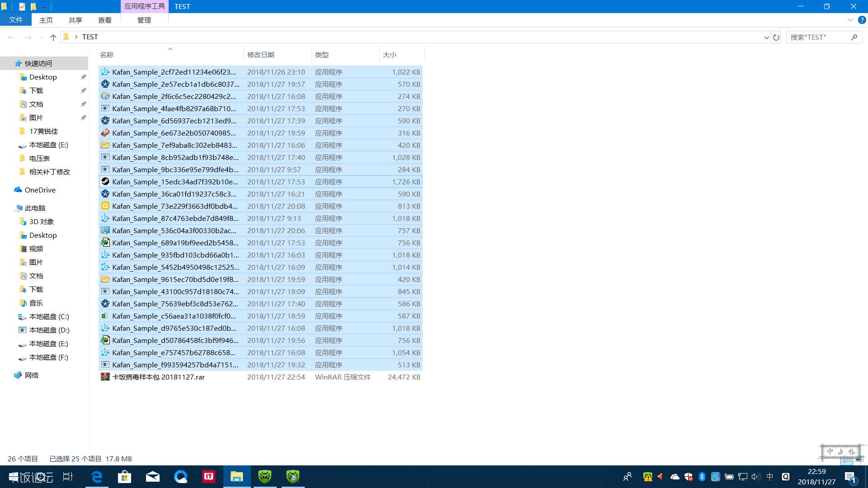Sort by 名称 column header

[170, 55]
